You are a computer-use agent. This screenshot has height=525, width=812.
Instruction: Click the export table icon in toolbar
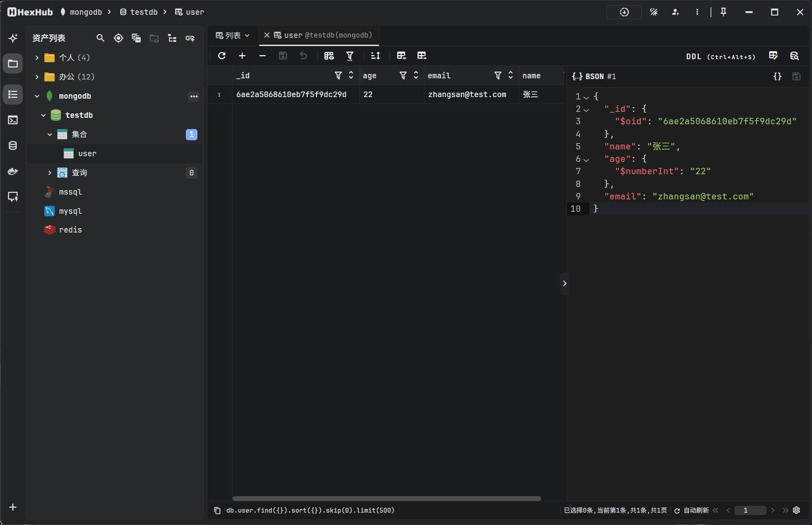point(422,56)
